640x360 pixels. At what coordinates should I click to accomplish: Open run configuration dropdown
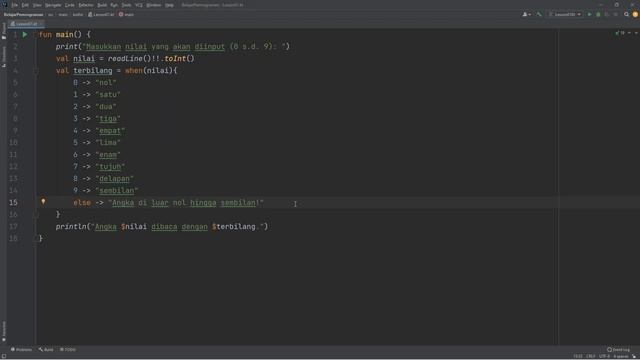click(x=565, y=14)
